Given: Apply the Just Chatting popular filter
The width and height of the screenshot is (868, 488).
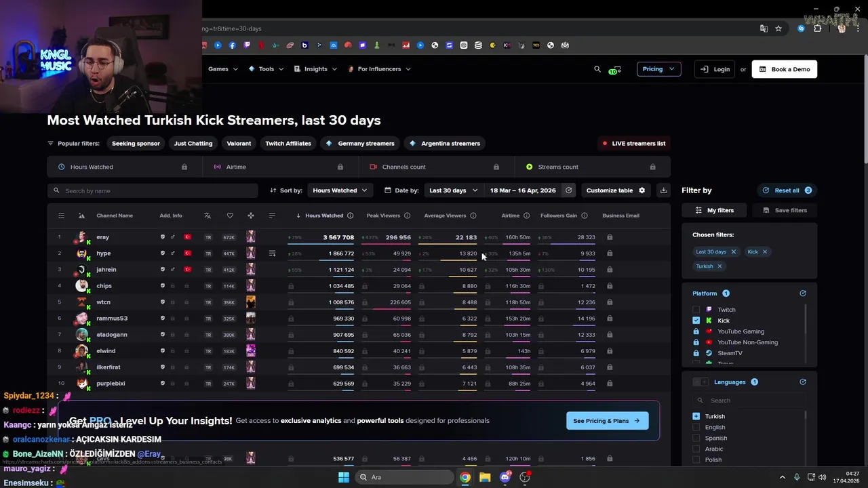Looking at the screenshot, I should [x=193, y=144].
